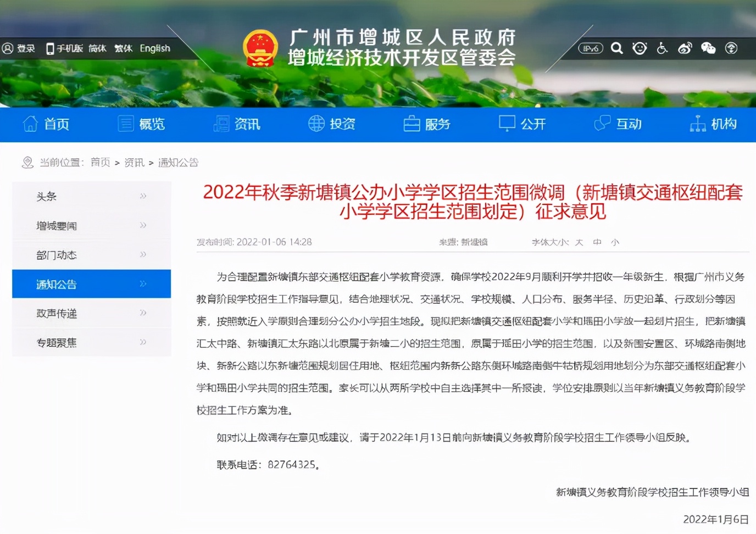Open the Weibo sharing icon
Screen dimensions: 756x534
pyautogui.click(x=685, y=48)
